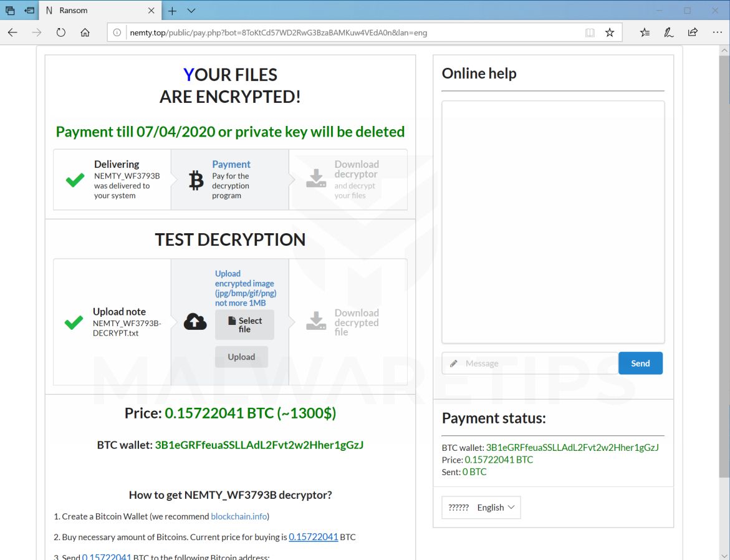Open the browser settings ellipsis menu
This screenshot has width=730, height=560.
[716, 32]
